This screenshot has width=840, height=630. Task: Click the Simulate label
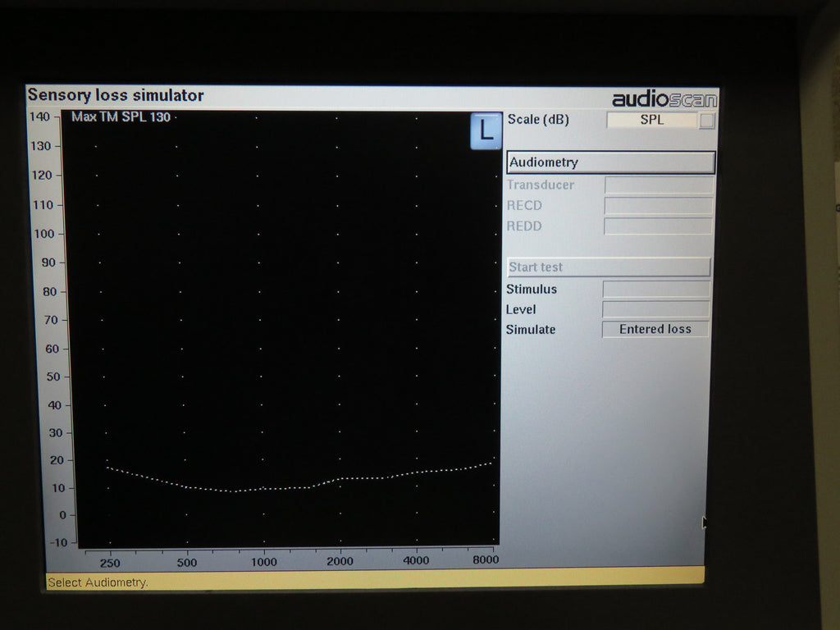[x=531, y=330]
